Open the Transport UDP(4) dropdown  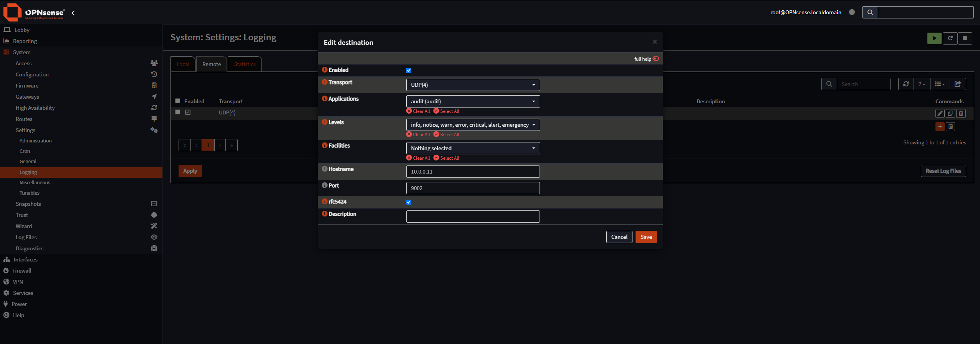[x=473, y=85]
